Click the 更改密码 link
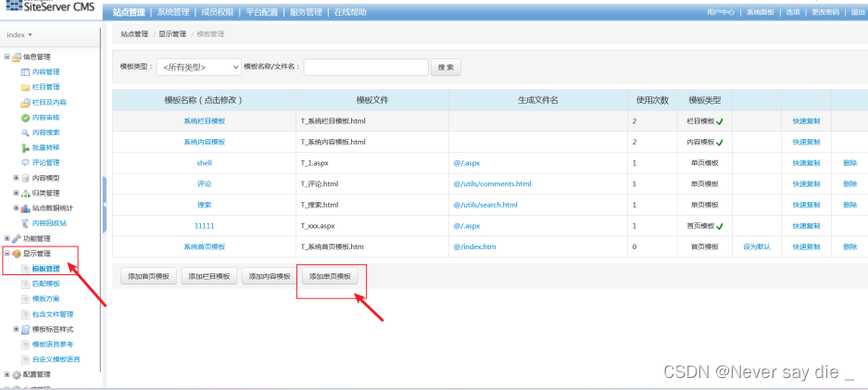The image size is (868, 390). (x=825, y=12)
